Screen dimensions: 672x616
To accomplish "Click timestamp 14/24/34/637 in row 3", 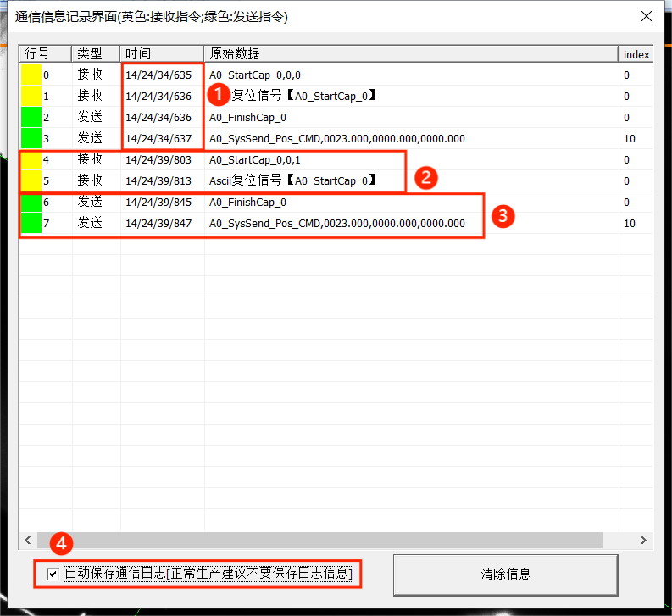I will pyautogui.click(x=158, y=138).
